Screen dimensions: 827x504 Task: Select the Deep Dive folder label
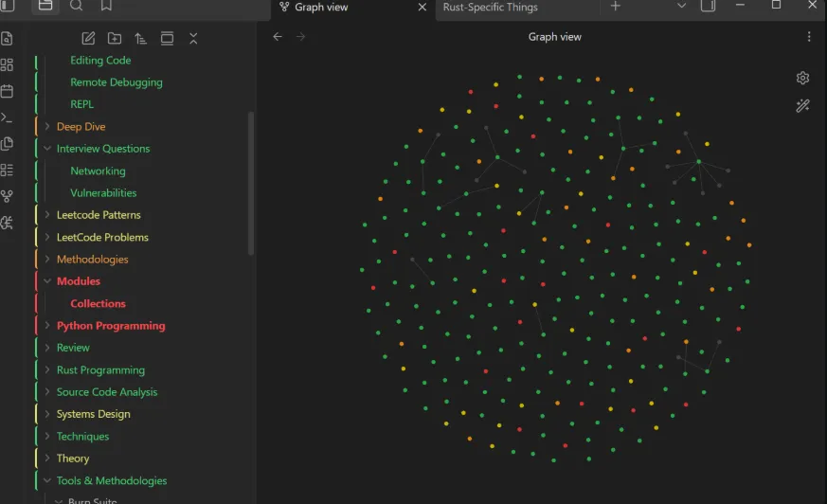tap(81, 127)
